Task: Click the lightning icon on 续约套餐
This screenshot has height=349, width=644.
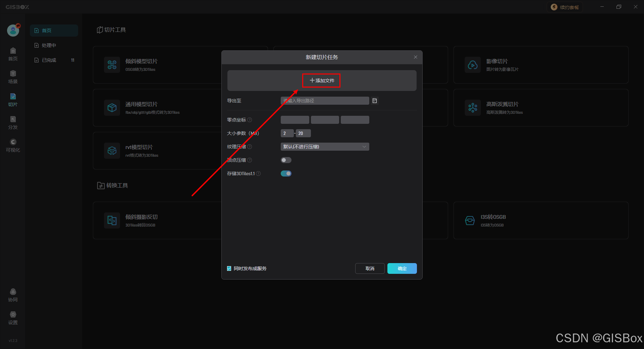Action: 554,7
